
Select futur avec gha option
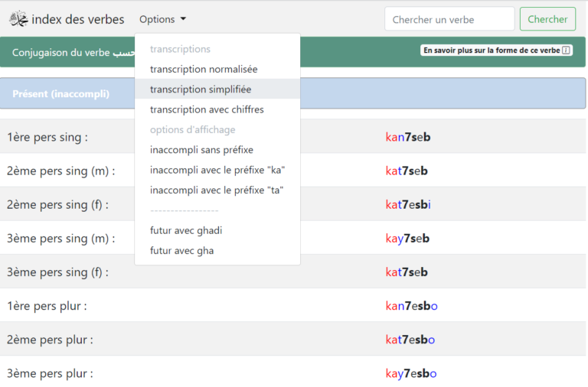181,251
